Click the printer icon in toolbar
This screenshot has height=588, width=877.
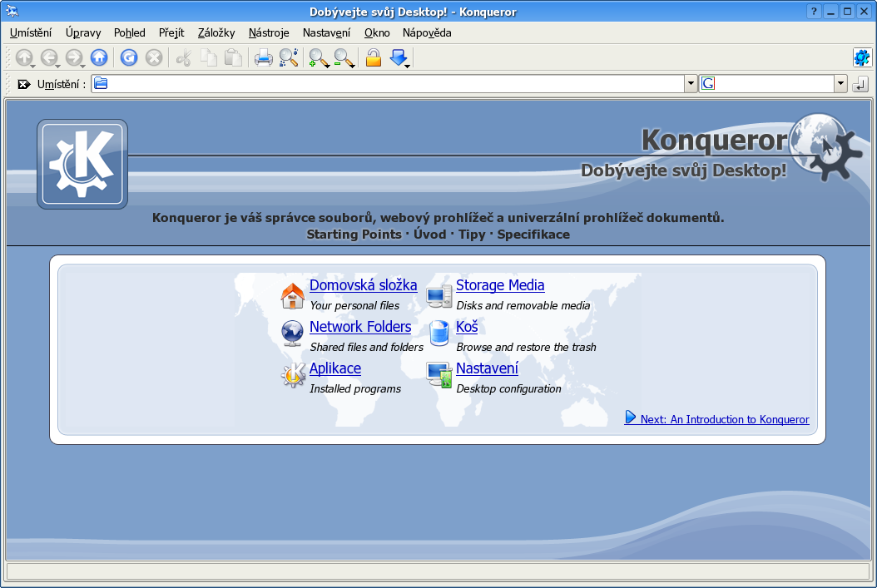pos(264,57)
